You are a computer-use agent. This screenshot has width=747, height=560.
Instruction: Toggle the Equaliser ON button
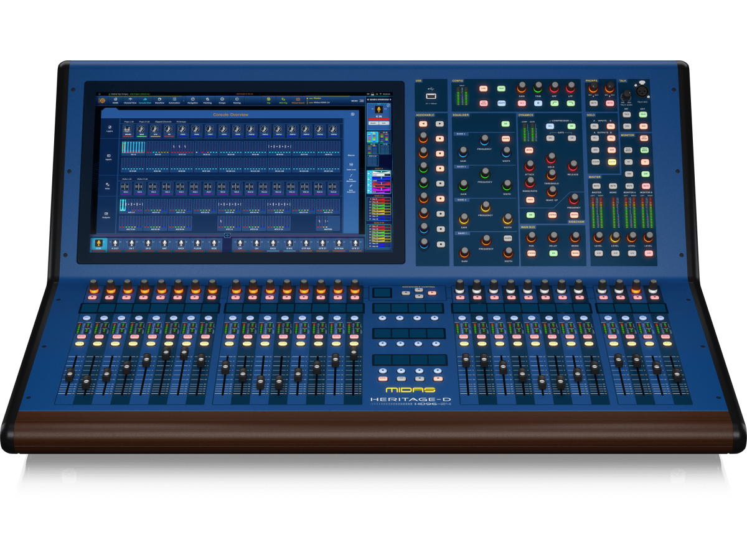click(x=505, y=124)
